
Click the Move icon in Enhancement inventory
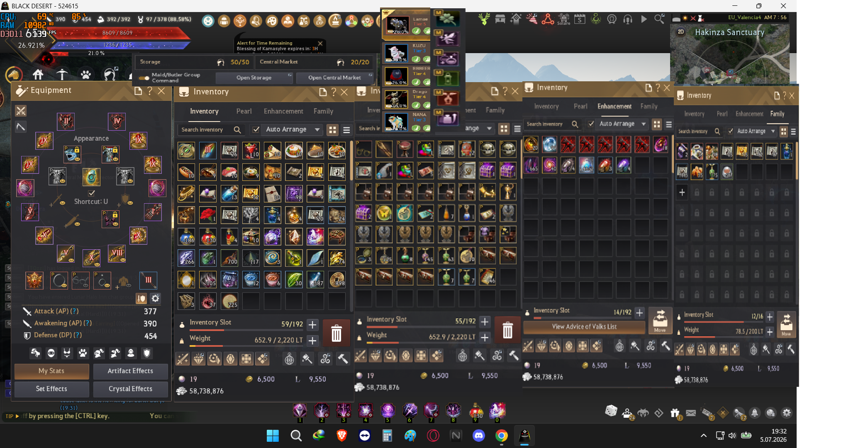coord(660,321)
